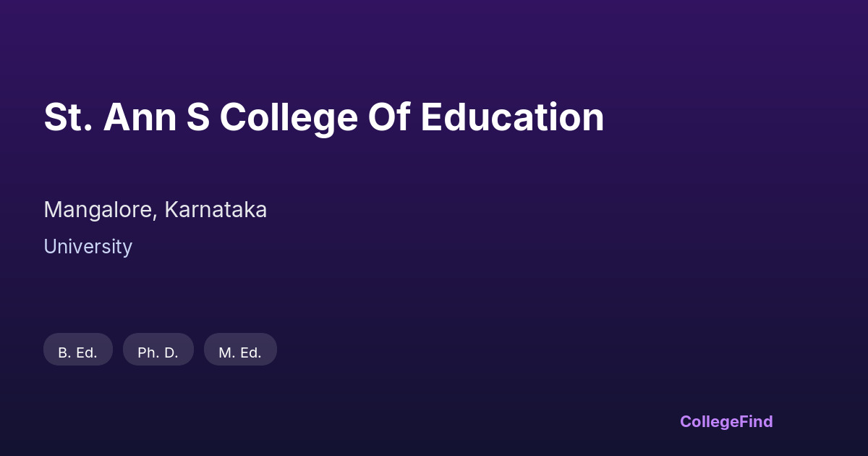This screenshot has width=868, height=456.
Task: Click the word Mangalore in location
Action: pyautogui.click(x=98, y=210)
